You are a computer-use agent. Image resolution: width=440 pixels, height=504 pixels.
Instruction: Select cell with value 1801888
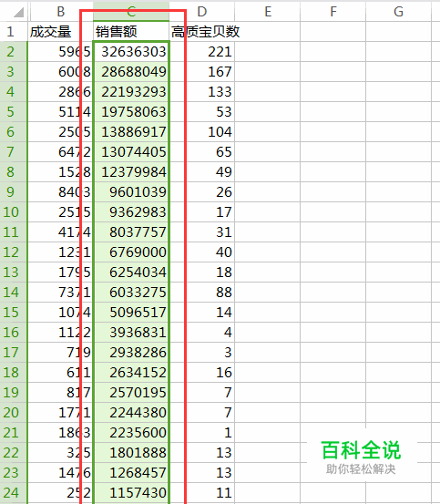pos(131,453)
